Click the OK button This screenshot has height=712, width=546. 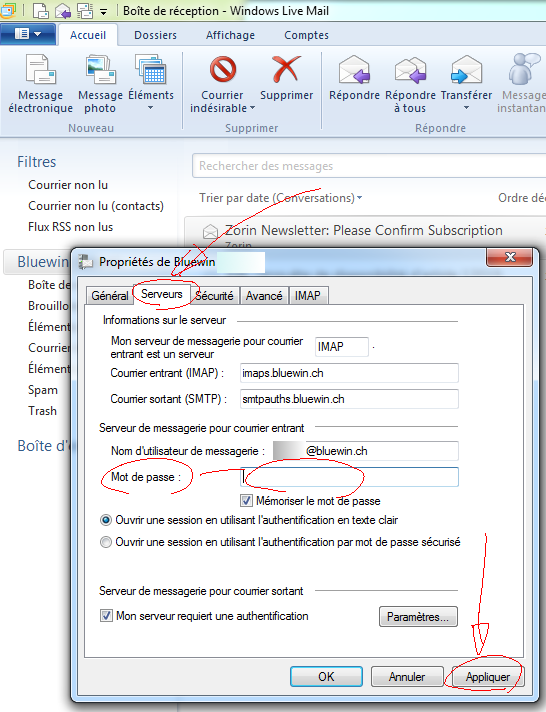[x=326, y=677]
